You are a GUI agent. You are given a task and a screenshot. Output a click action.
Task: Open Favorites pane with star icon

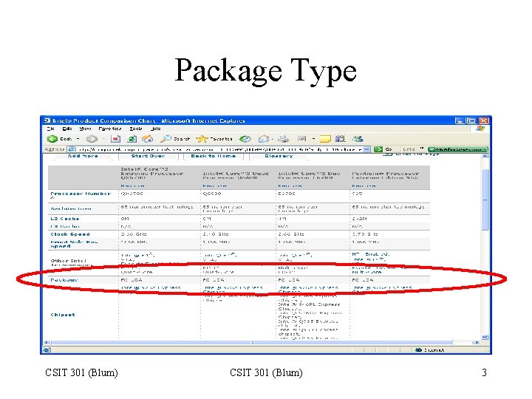[214, 139]
